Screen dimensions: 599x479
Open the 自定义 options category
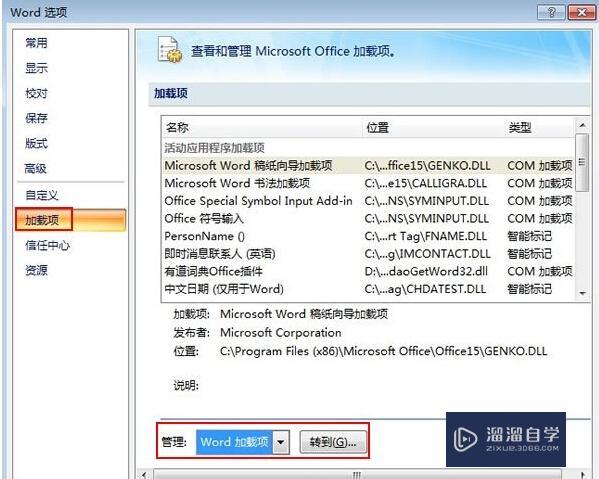coord(42,195)
